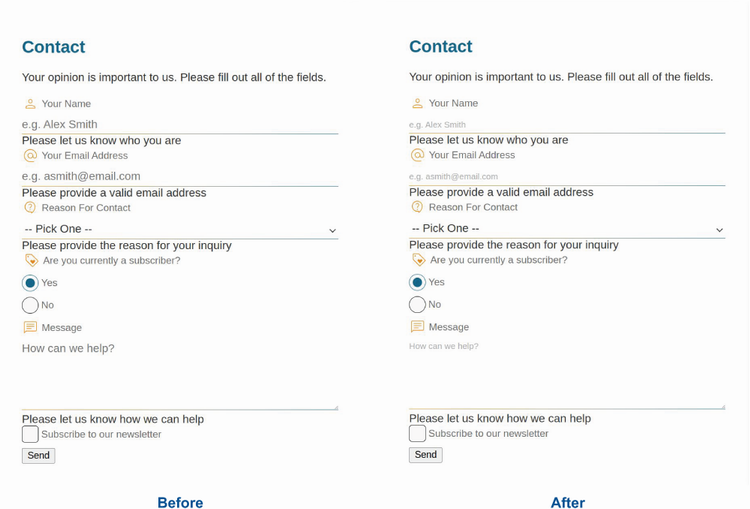Click the Message speech bubble icon in After form
Viewport: 750px width, 509px height.
[x=417, y=327]
